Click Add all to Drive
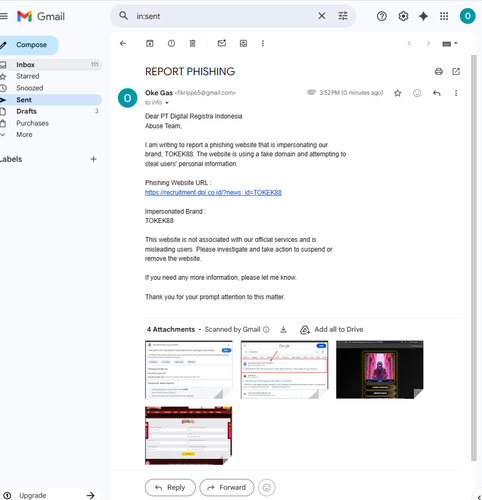This screenshot has width=482, height=500. 332,330
